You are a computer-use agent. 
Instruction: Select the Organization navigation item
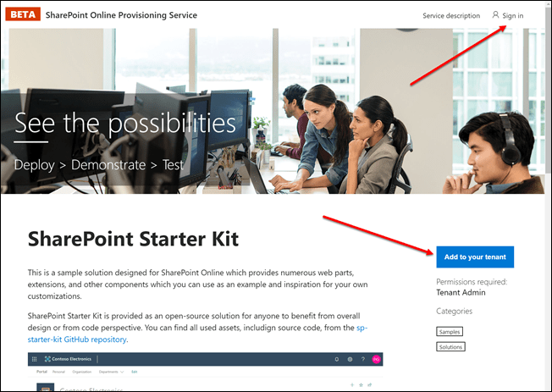point(81,372)
